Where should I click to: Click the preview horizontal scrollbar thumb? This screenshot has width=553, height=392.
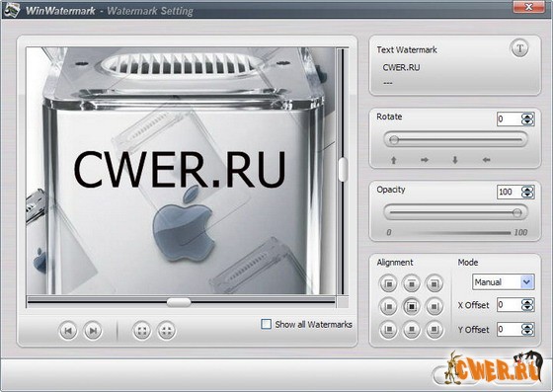coord(179,302)
